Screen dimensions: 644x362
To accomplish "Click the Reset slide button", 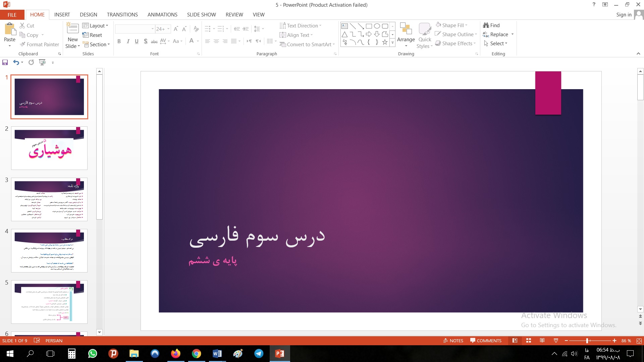I will pos(92,35).
